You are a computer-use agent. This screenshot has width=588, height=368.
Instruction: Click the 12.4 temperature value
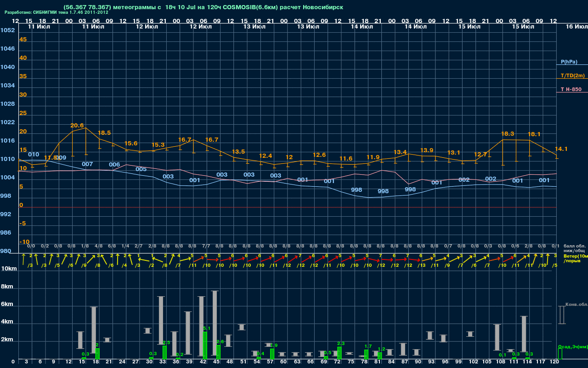click(x=266, y=156)
